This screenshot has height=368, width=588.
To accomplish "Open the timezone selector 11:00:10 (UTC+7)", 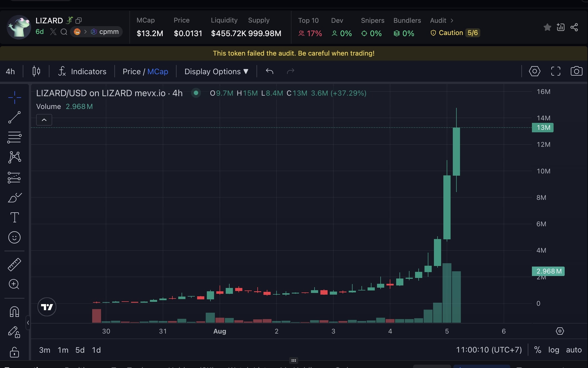I will click(x=489, y=350).
